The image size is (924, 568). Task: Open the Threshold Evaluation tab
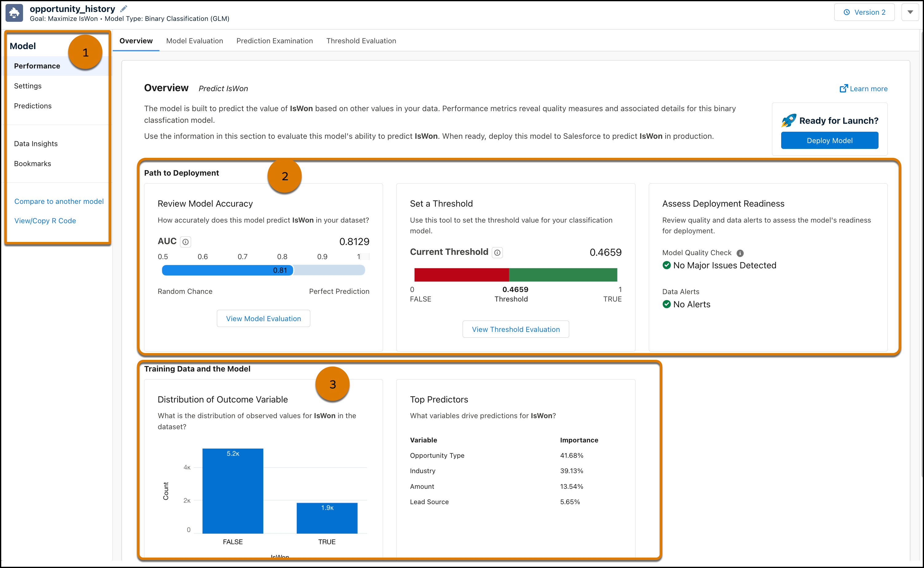tap(361, 41)
